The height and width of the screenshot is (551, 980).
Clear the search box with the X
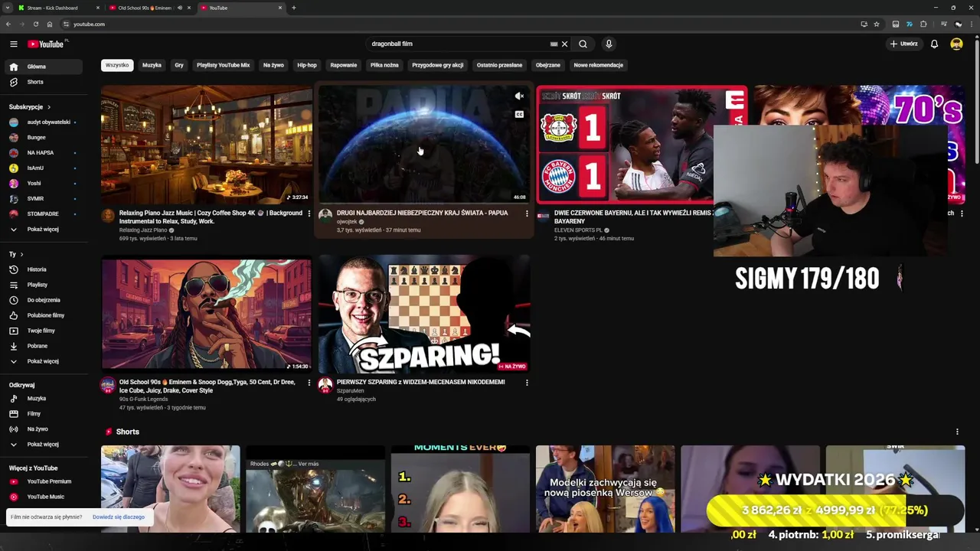[565, 44]
